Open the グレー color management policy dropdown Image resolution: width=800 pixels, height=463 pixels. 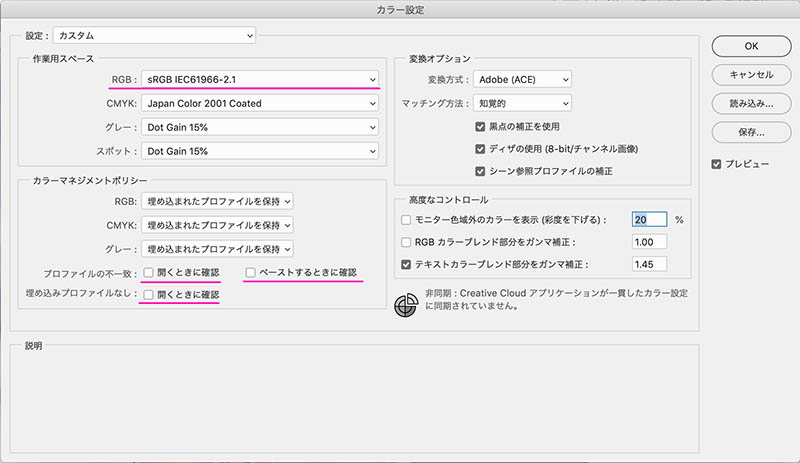tap(217, 249)
